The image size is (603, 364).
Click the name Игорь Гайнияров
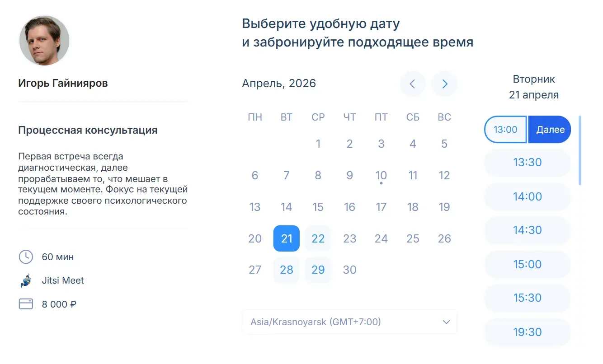(x=62, y=83)
